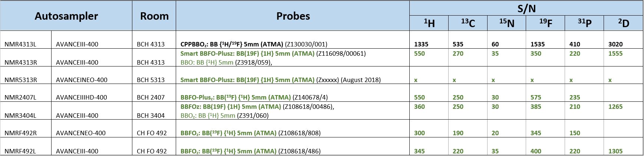Click the 19F column header

[x=545, y=23]
